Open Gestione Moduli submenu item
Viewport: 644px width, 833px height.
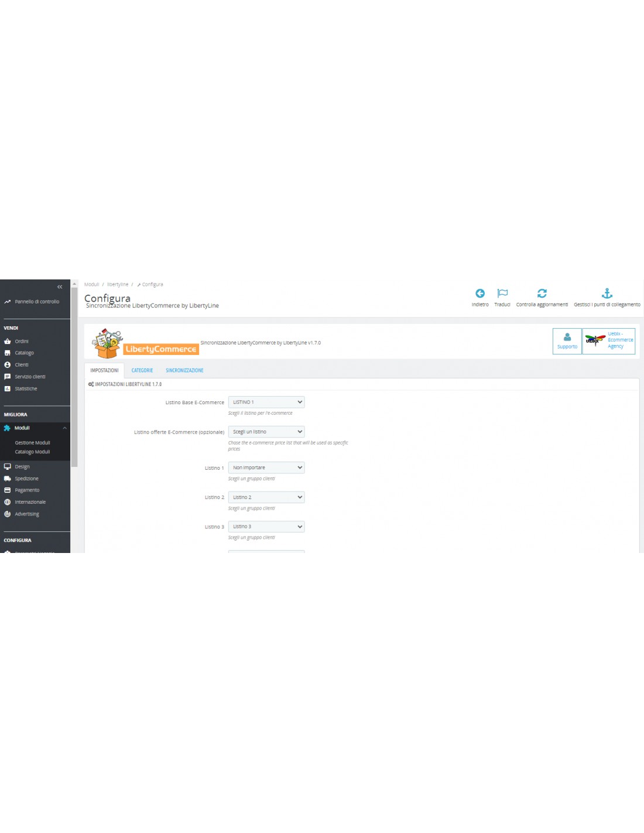(33, 443)
